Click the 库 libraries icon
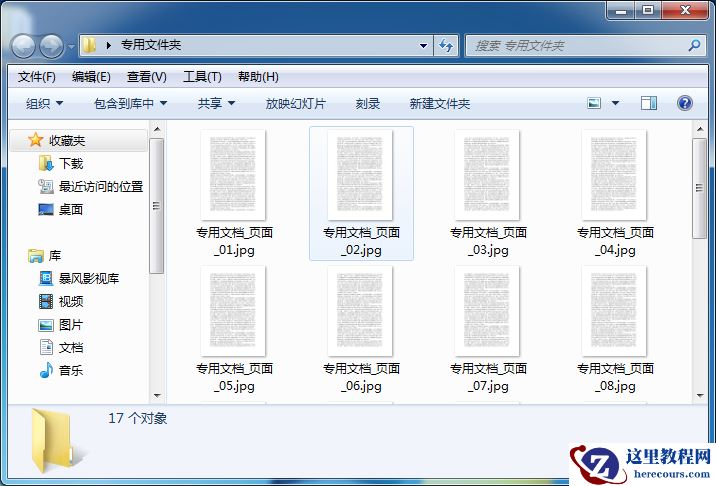 (x=35, y=256)
